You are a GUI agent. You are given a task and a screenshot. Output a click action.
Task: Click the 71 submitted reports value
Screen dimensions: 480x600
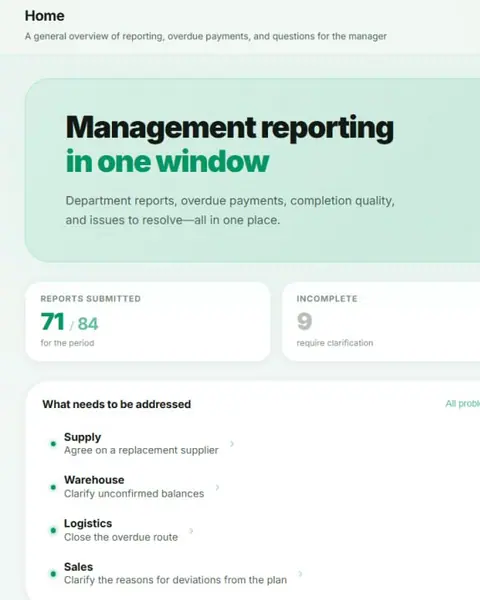point(52,321)
